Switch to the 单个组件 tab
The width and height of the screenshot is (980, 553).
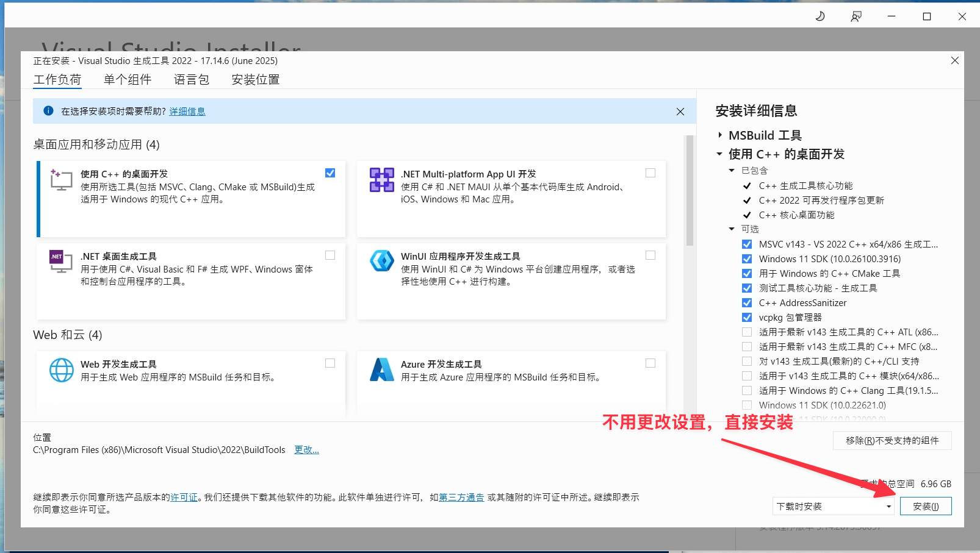tap(128, 79)
